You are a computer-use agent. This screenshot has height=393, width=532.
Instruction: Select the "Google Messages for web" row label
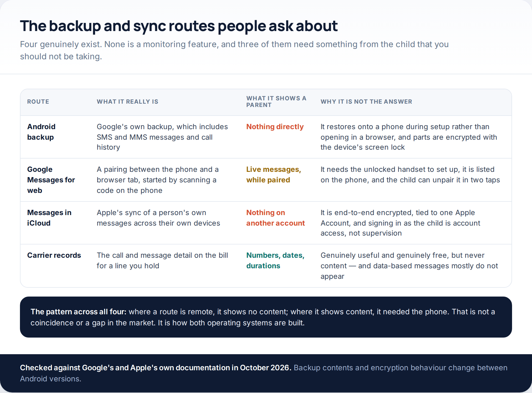pos(51,180)
